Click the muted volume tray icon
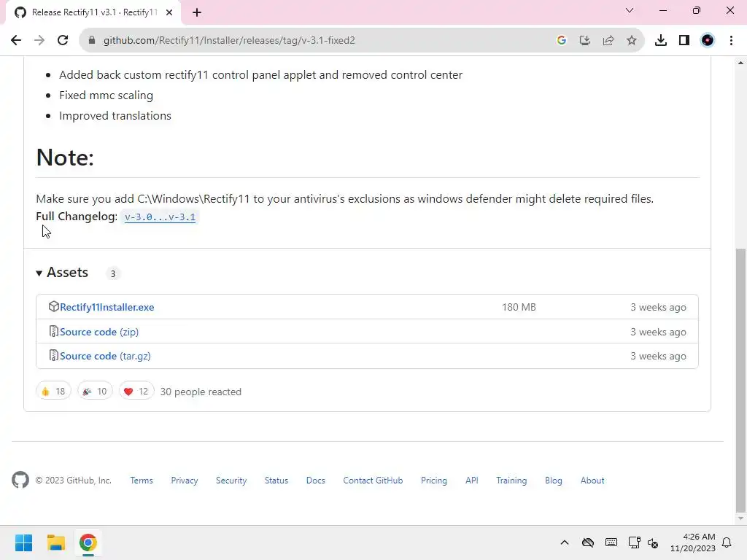The height and width of the screenshot is (560, 747). tap(653, 542)
